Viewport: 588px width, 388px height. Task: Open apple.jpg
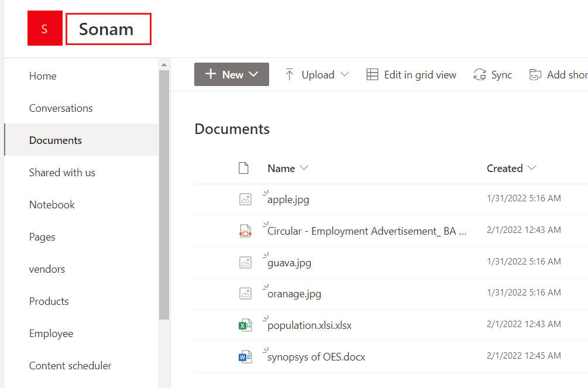pyautogui.click(x=288, y=200)
